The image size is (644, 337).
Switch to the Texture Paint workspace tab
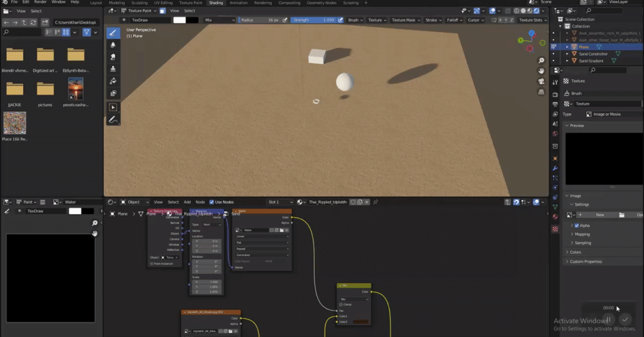[191, 3]
